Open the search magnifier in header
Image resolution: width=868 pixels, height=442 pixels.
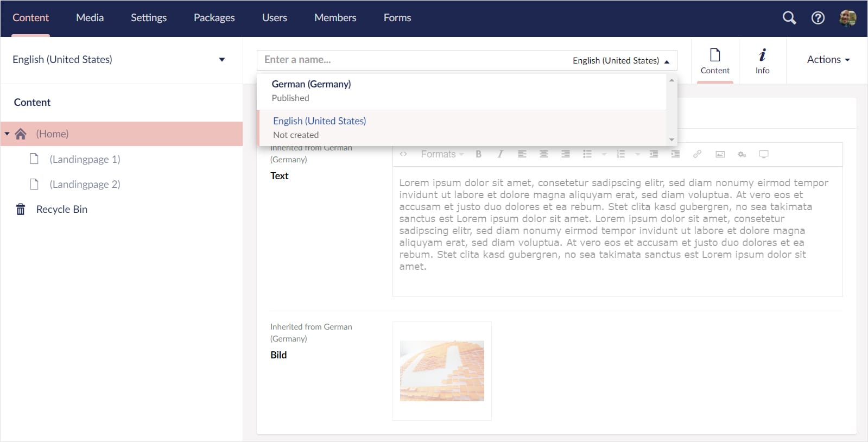[x=789, y=18]
